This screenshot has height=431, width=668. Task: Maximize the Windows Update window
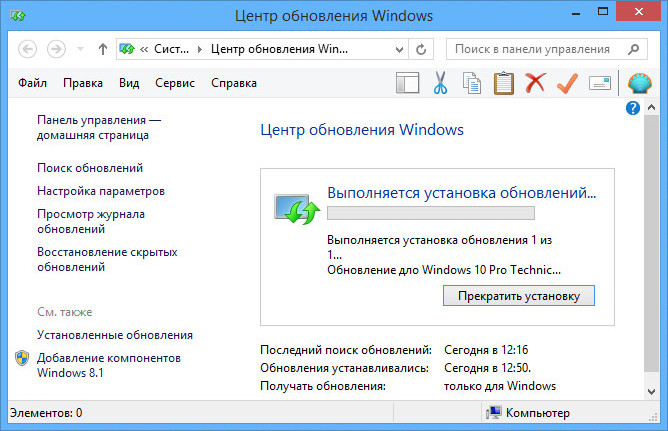[603, 11]
